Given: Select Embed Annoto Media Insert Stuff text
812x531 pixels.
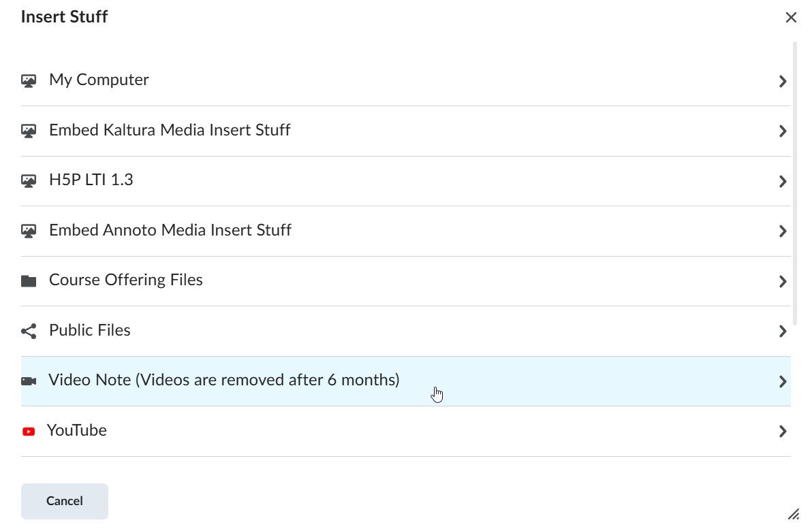Looking at the screenshot, I should coord(170,230).
